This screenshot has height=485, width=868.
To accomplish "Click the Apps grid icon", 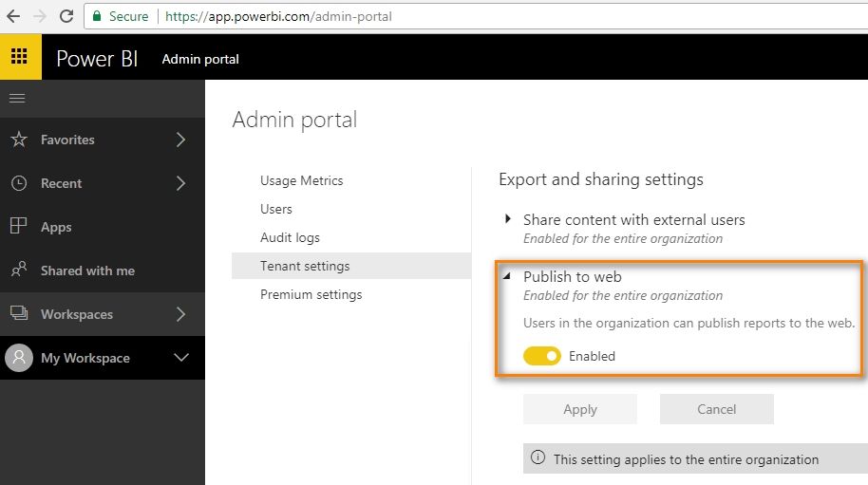I will [18, 226].
